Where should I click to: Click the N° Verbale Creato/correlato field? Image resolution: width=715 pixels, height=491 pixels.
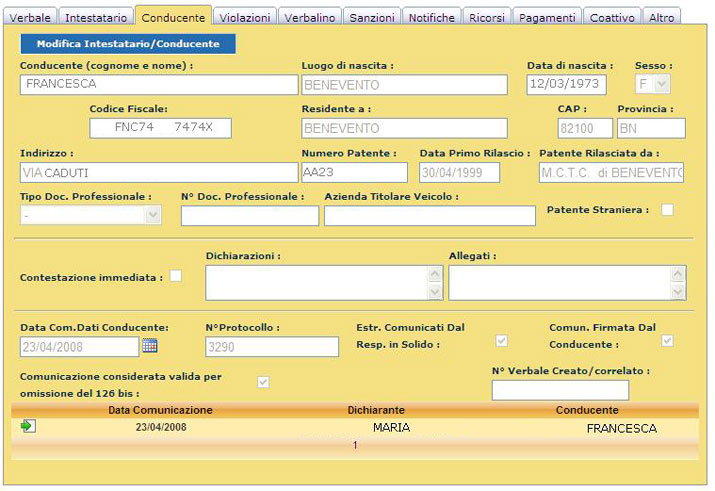(x=560, y=390)
